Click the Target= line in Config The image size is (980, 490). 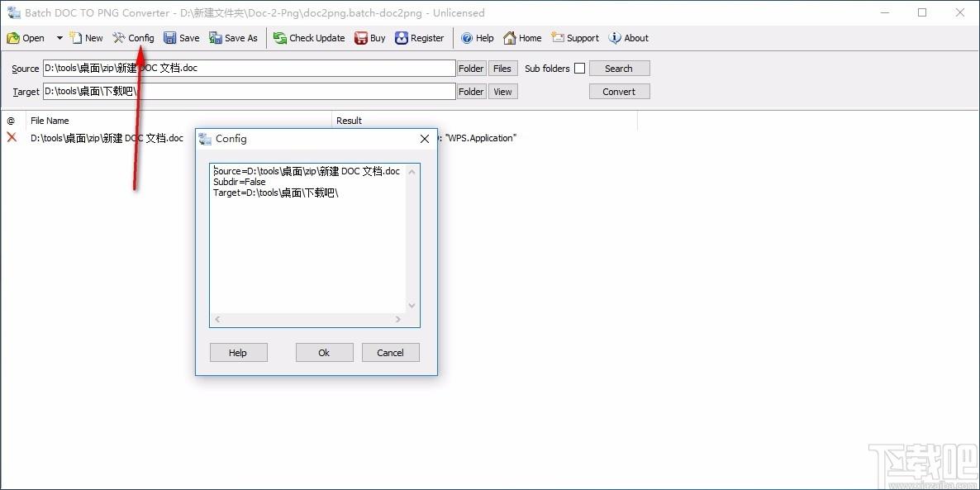[x=276, y=193]
